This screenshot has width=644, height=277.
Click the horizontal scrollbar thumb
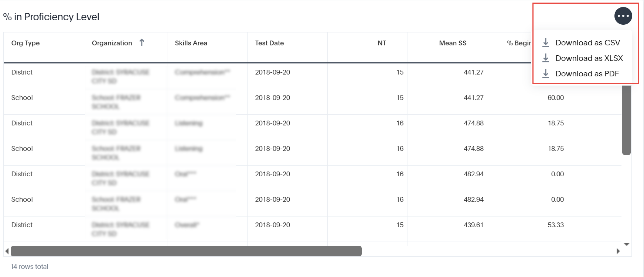(x=186, y=251)
